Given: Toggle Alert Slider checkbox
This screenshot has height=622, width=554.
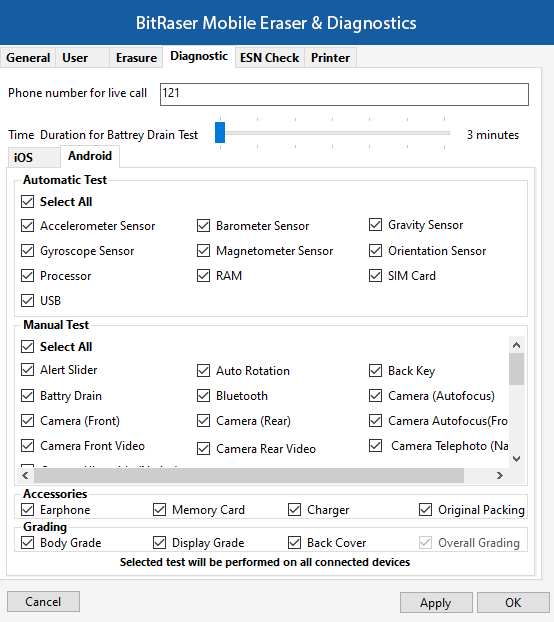Looking at the screenshot, I should tap(27, 370).
